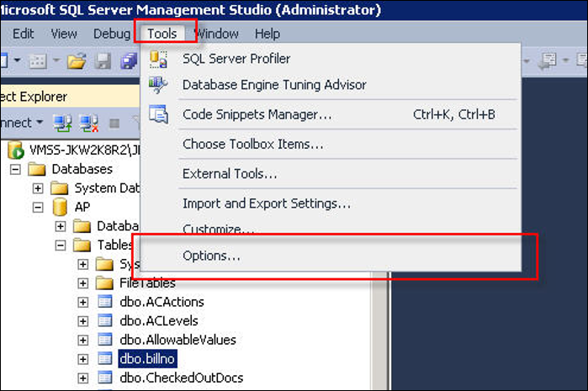Open dropdown arrow beside the grid toolbar icon
The image size is (588, 391).
(x=56, y=60)
